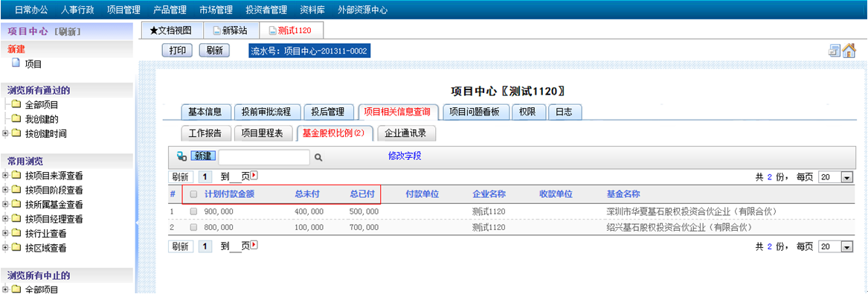
Task: Click the page icon on 测试1120 tab
Action: tap(273, 31)
